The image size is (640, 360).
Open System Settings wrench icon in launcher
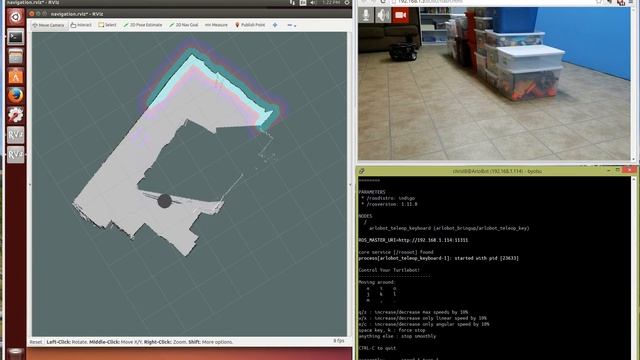coord(16,116)
